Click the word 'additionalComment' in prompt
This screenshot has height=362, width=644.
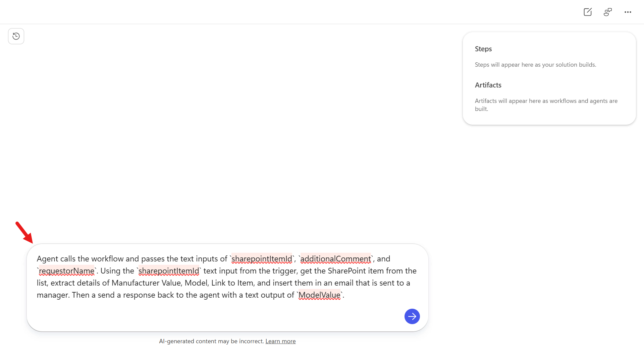pos(335,259)
